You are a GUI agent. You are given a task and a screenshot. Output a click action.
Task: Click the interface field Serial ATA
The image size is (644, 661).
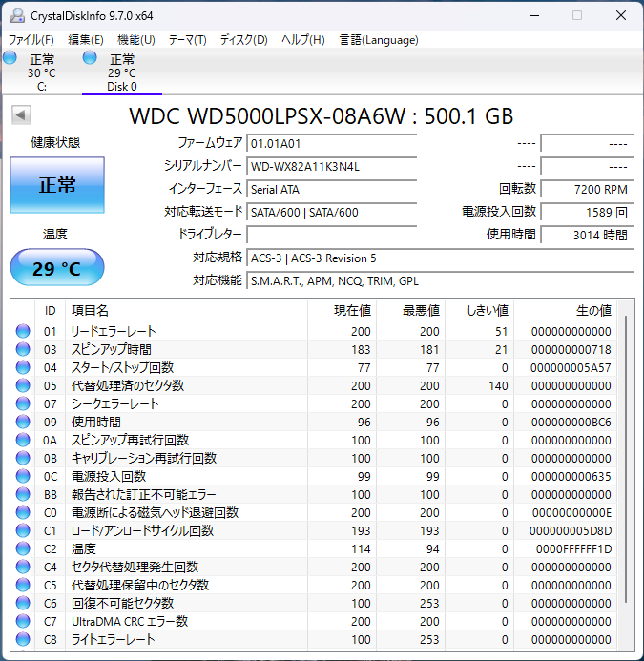click(331, 189)
